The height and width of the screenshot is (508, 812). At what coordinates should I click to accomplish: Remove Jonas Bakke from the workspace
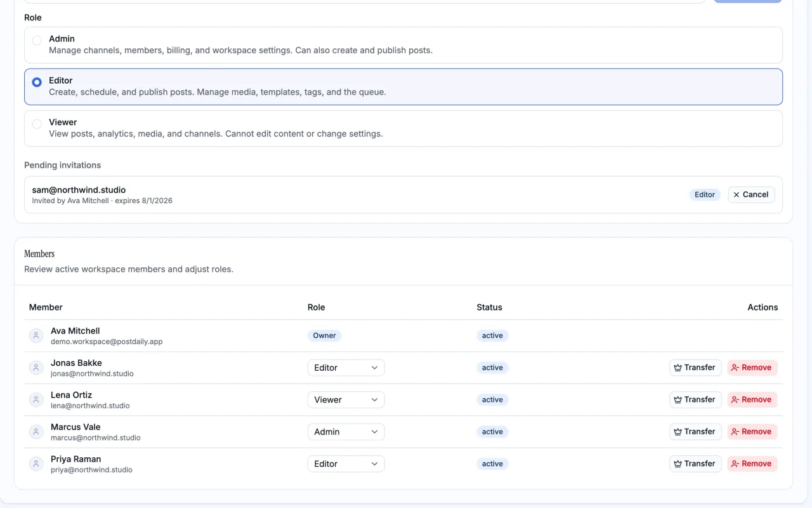pyautogui.click(x=752, y=368)
